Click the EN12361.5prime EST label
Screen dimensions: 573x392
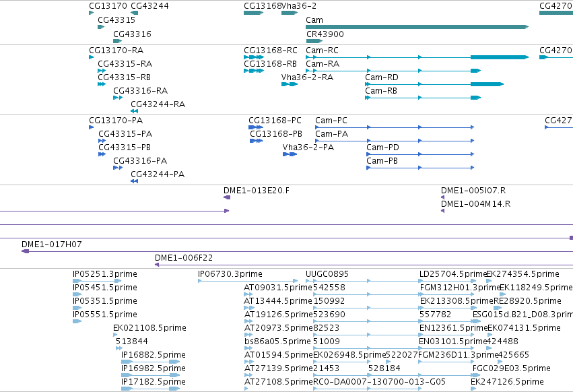[454, 328]
